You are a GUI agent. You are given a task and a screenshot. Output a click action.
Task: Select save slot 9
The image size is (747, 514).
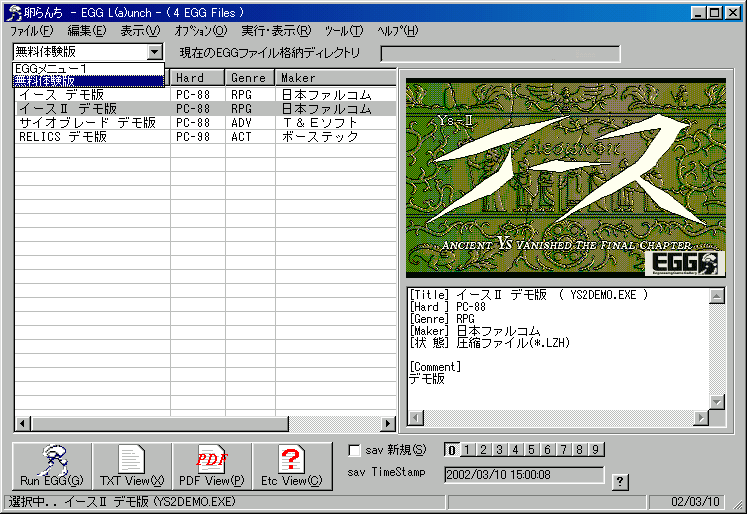596,450
